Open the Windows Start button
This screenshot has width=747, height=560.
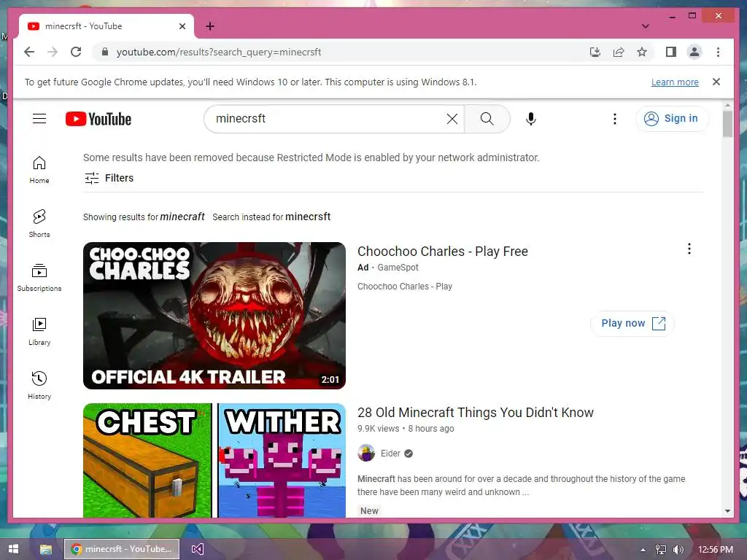coord(13,549)
